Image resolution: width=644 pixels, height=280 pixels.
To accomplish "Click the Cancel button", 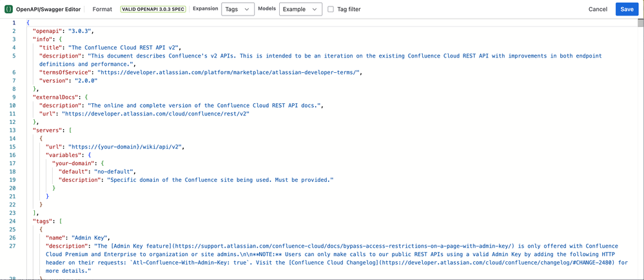I will (x=598, y=9).
